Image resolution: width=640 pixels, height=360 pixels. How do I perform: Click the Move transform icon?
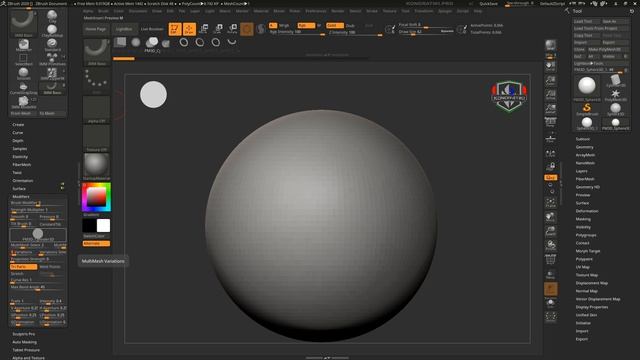click(x=204, y=29)
